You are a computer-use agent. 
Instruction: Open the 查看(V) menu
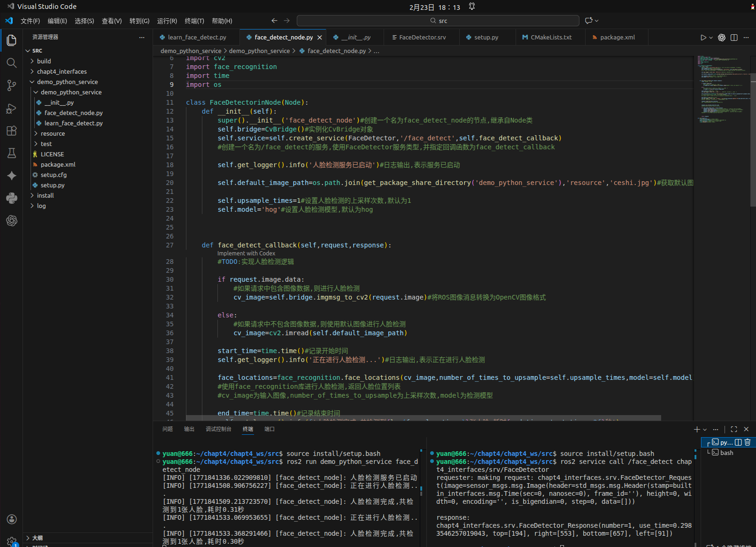point(112,21)
